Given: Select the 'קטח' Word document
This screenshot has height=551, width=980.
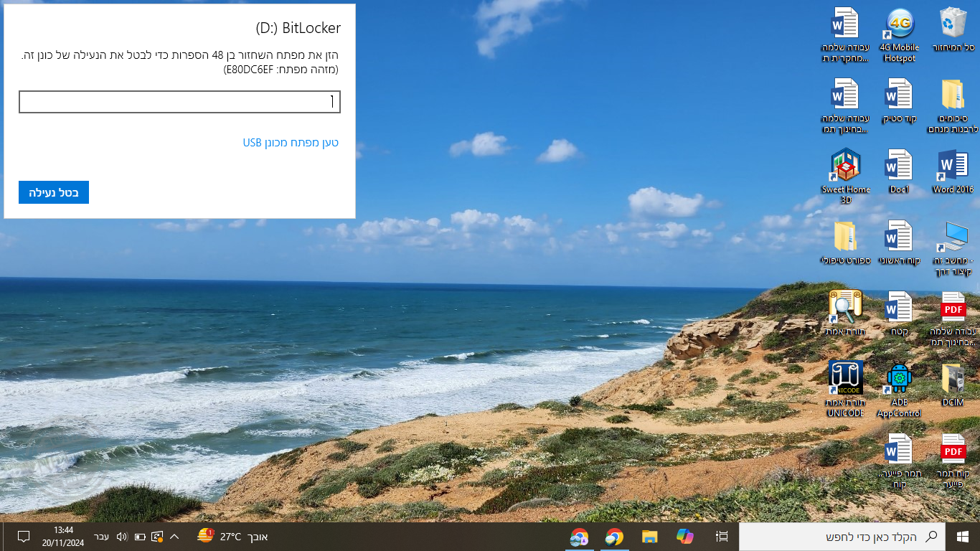Looking at the screenshot, I should coord(900,314).
